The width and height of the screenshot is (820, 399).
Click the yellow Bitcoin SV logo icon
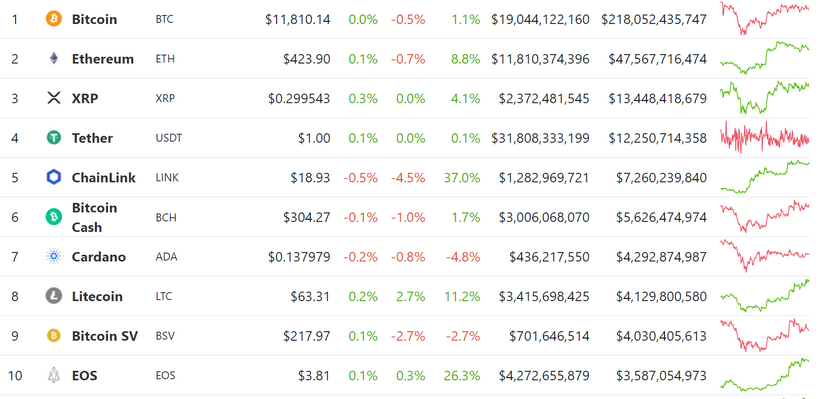[x=54, y=336]
